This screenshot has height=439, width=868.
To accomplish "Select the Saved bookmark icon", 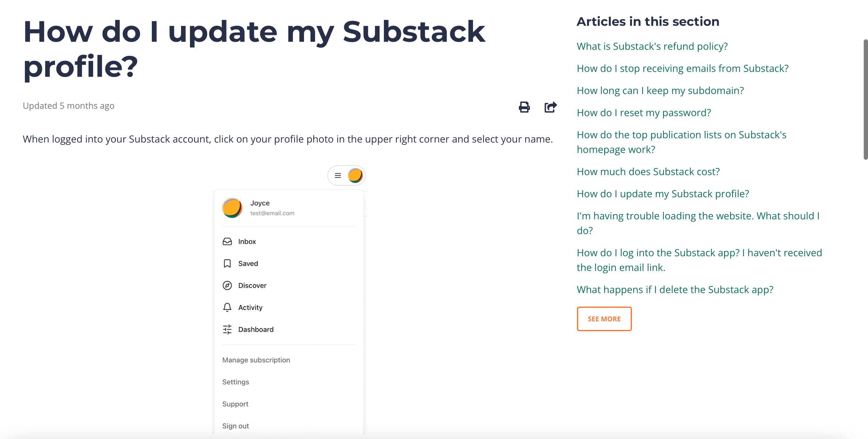I will 227,263.
